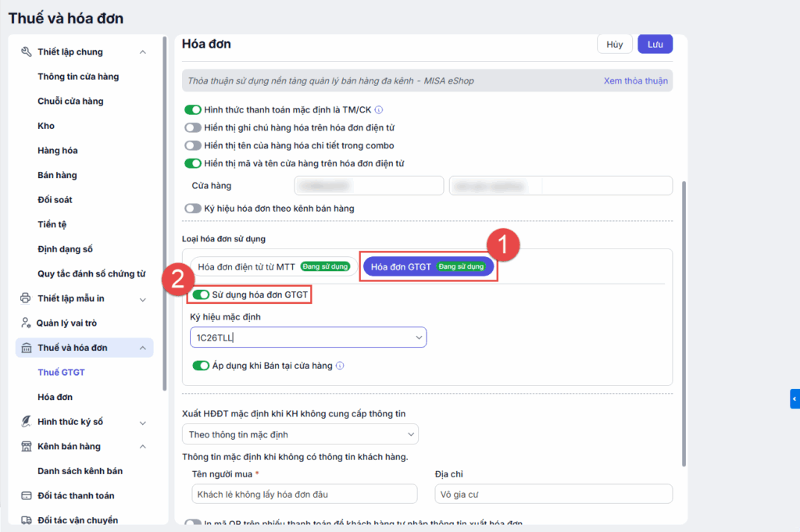This screenshot has width=800, height=532.
Task: Click the Đối tác vận chuyển truck icon
Action: pyautogui.click(x=26, y=520)
